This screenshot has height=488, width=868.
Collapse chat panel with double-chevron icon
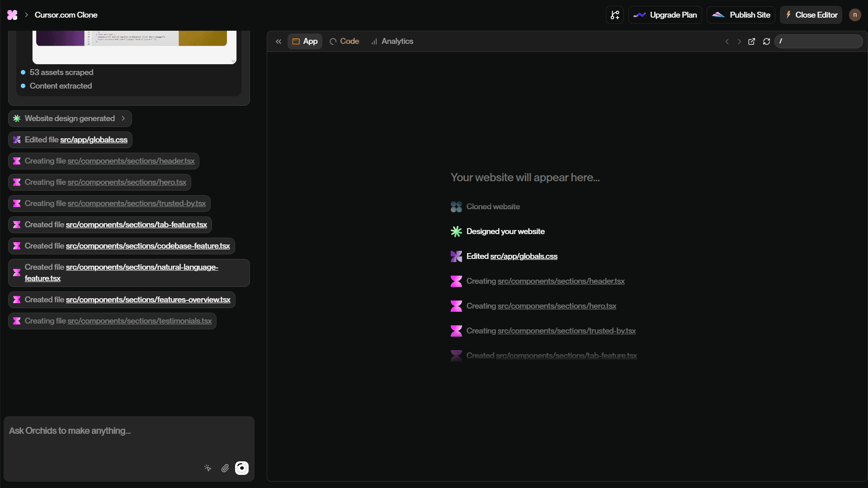tap(278, 42)
